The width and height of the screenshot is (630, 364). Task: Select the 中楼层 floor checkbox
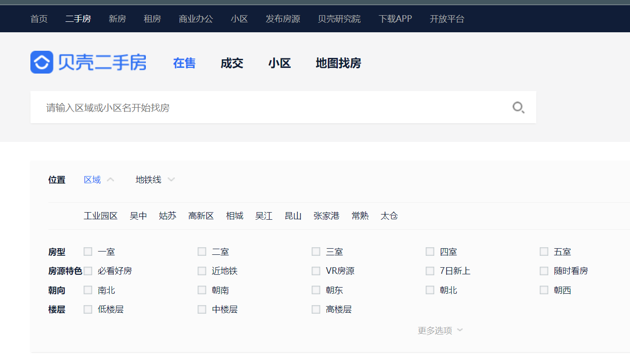(202, 309)
